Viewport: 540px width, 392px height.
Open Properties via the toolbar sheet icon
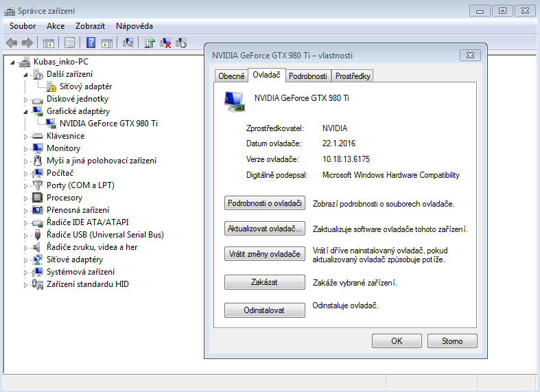click(69, 43)
